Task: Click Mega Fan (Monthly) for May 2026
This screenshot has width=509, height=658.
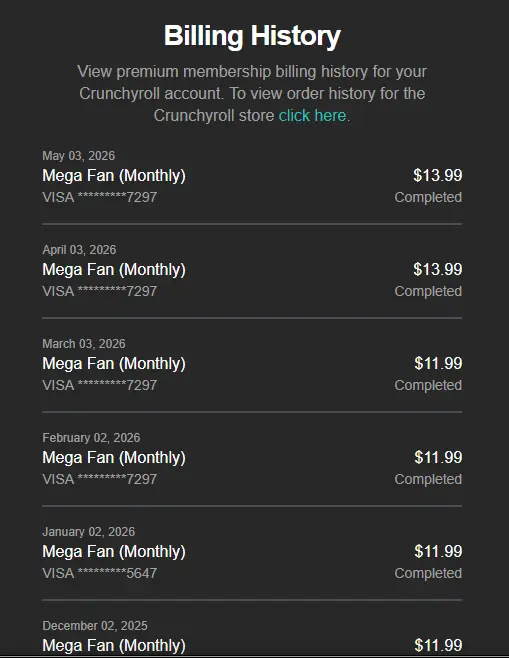Action: pyautogui.click(x=114, y=175)
